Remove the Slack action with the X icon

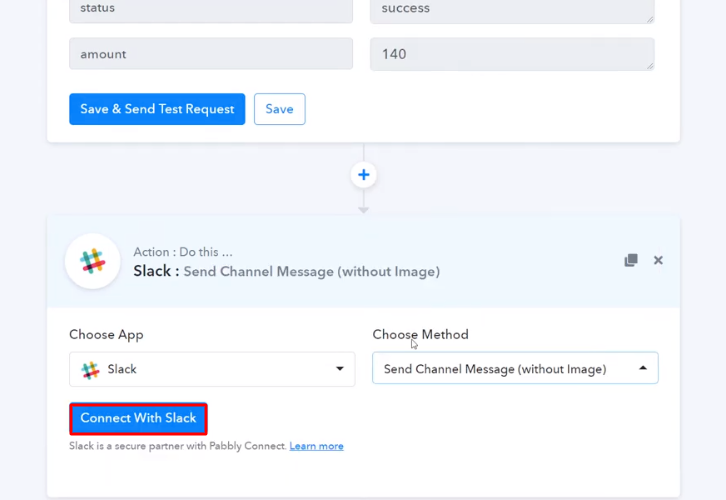point(658,260)
